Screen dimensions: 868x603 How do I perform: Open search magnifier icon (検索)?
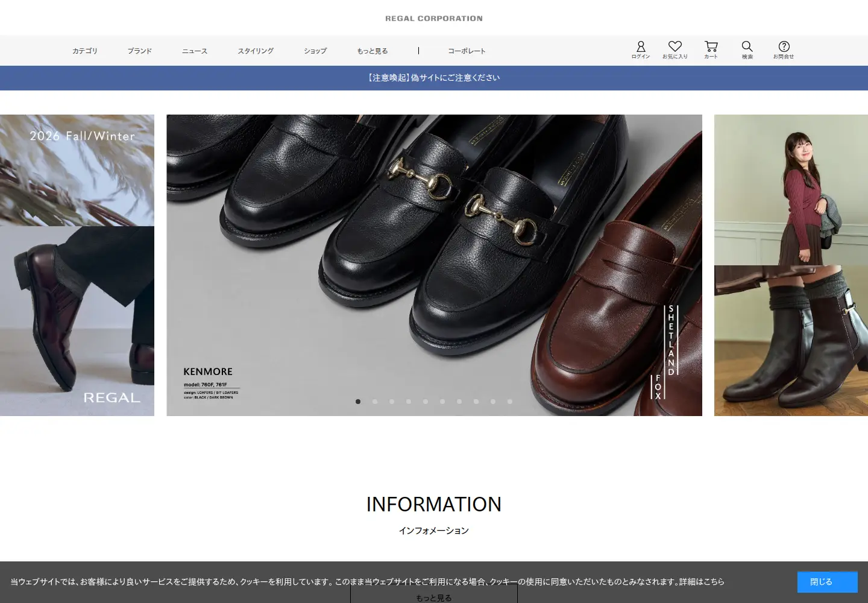747,50
